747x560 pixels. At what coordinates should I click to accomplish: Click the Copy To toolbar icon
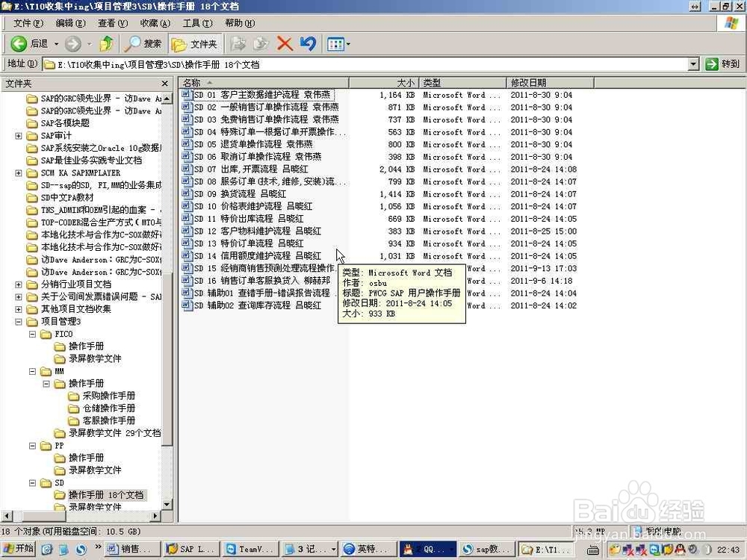point(261,44)
